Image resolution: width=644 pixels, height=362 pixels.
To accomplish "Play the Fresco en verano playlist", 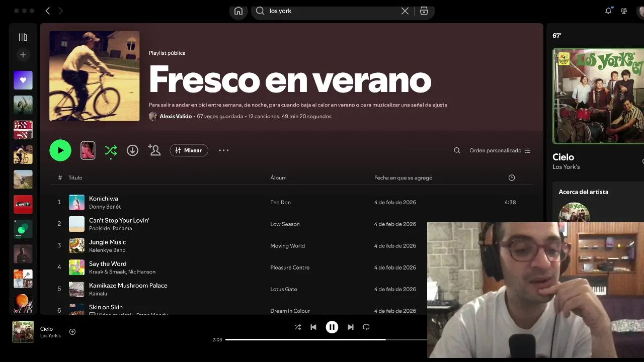I will click(x=60, y=150).
